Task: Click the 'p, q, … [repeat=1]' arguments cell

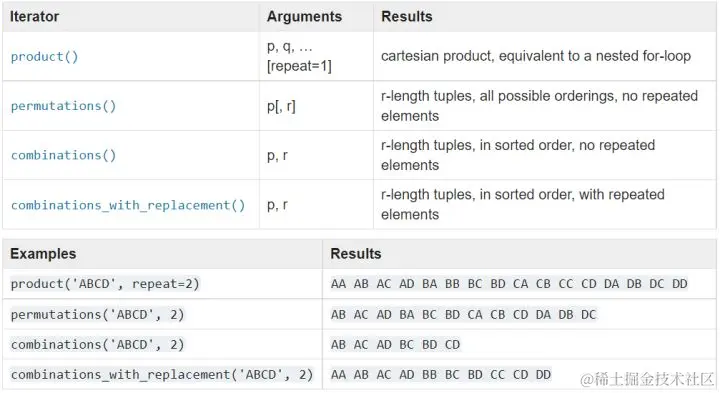Action: click(x=299, y=56)
